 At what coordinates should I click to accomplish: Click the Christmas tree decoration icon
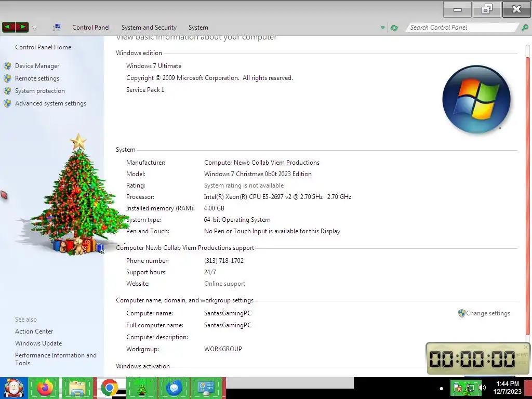[x=78, y=194]
